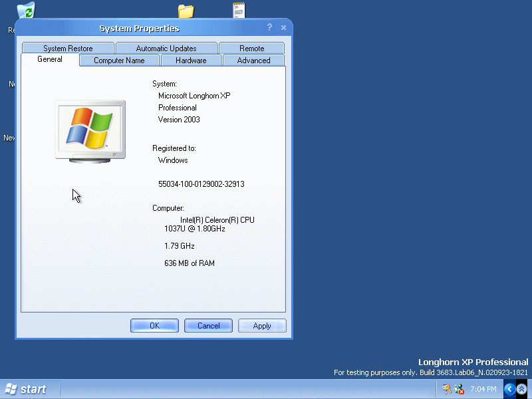Screen dimensions: 532x399
Task: Click the 'Registered to:' label
Action: (x=174, y=148)
